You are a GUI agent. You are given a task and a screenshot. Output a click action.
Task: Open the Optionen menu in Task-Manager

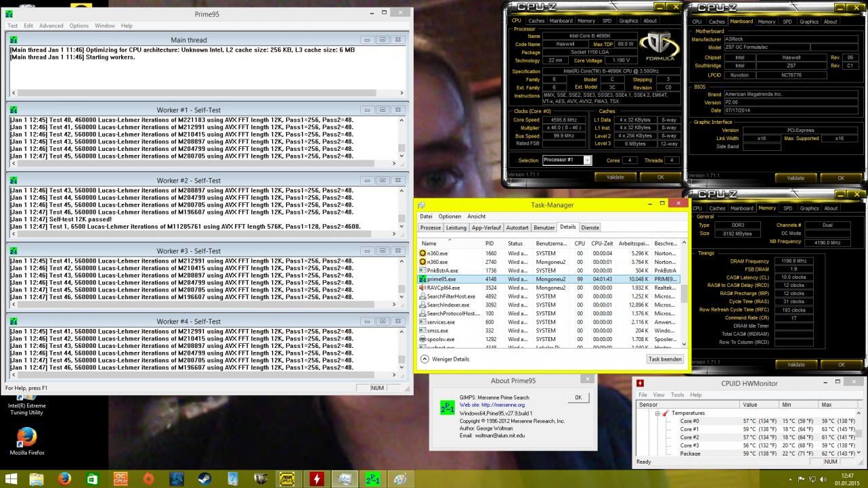[450, 217]
